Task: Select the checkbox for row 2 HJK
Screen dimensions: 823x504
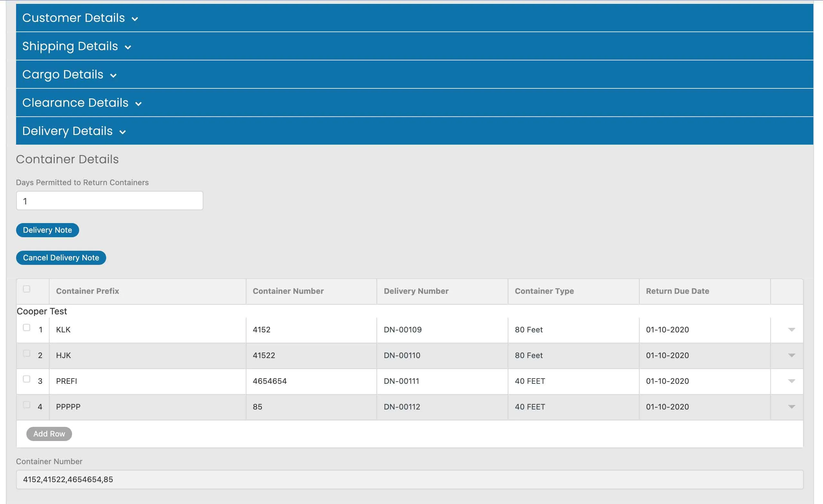Action: tap(27, 353)
